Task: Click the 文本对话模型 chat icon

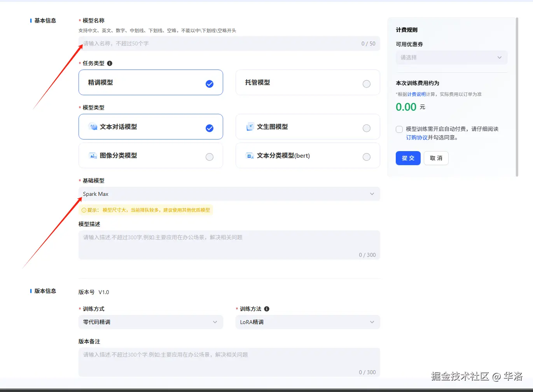Action: pyautogui.click(x=93, y=127)
